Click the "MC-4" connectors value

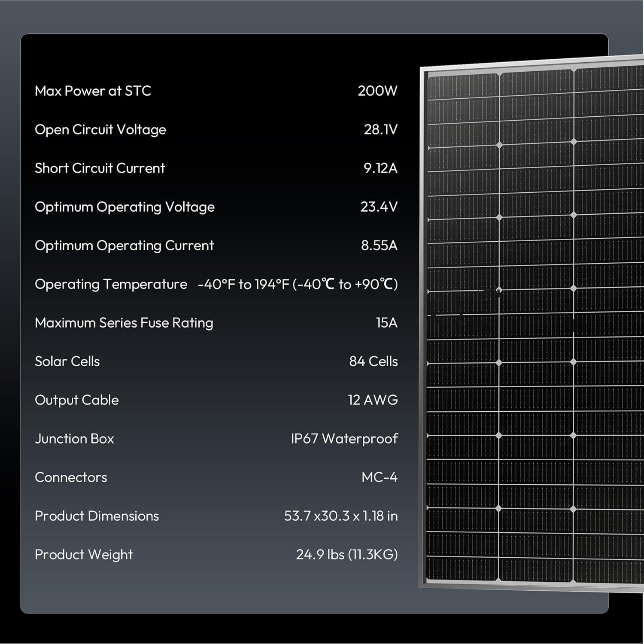tap(380, 477)
